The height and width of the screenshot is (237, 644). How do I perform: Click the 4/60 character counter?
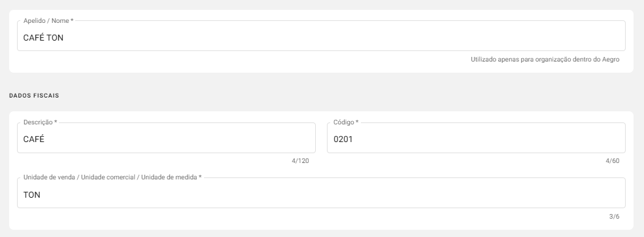[613, 161]
